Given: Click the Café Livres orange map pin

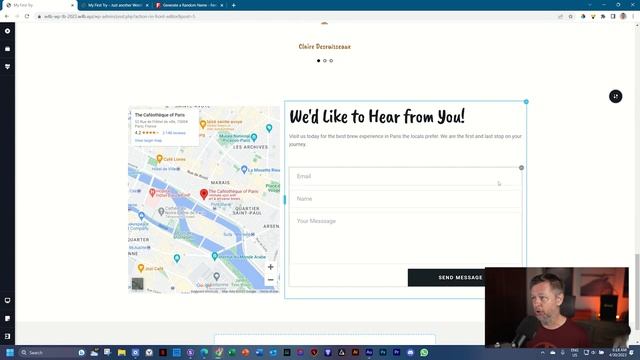Looking at the screenshot, I should point(160,158).
